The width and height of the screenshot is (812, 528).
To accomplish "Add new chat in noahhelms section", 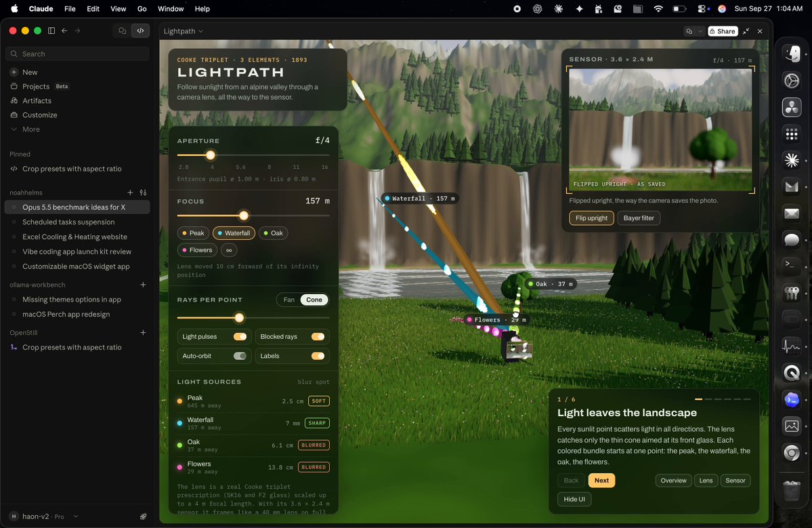I will pyautogui.click(x=130, y=192).
